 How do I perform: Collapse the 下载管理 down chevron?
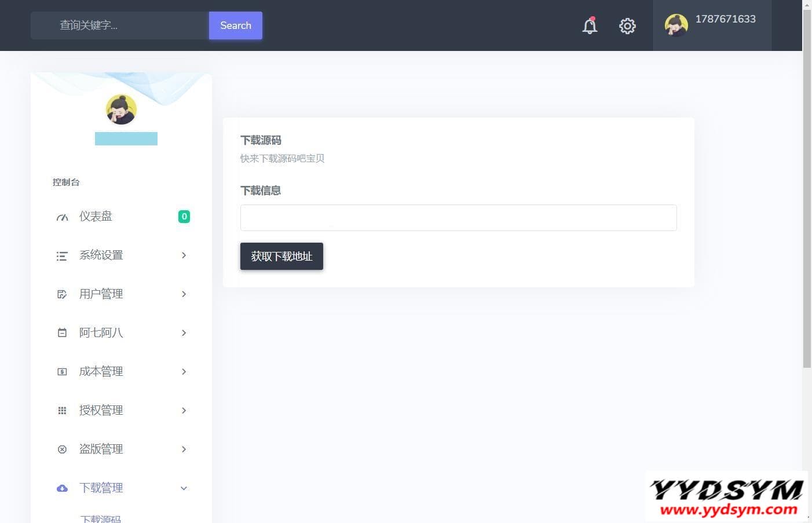tap(184, 488)
